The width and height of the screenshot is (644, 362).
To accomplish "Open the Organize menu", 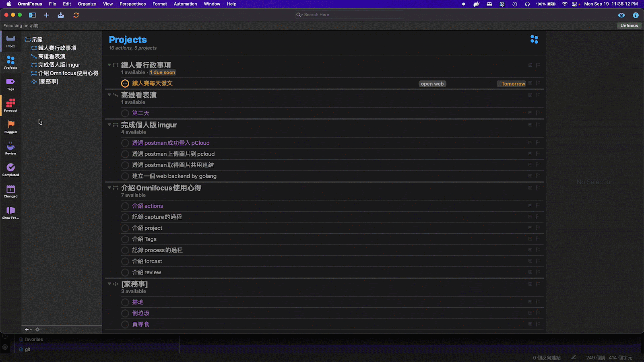I will click(87, 4).
